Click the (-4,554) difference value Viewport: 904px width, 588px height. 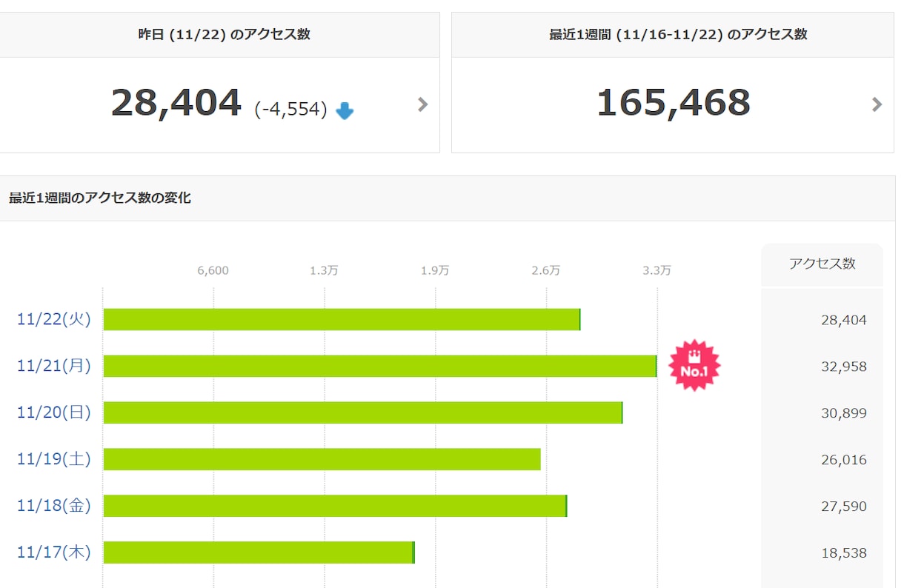click(x=290, y=110)
